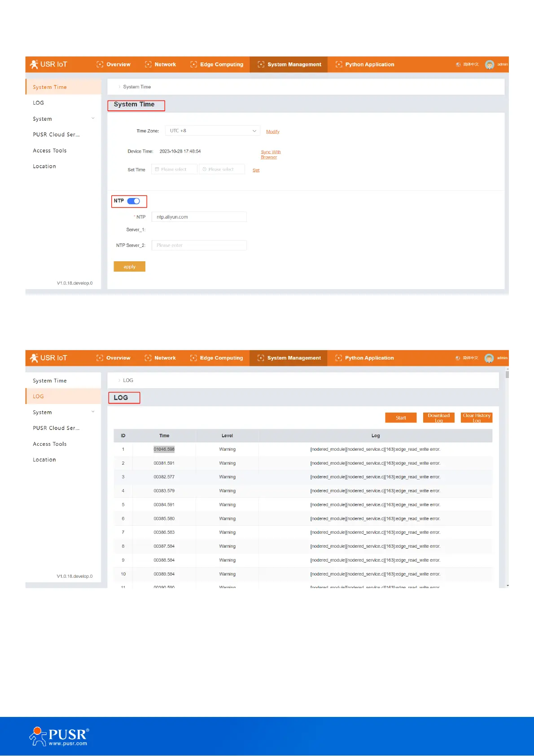Click the Warning cell in log row 3
The width and height of the screenshot is (534, 756).
(x=227, y=477)
